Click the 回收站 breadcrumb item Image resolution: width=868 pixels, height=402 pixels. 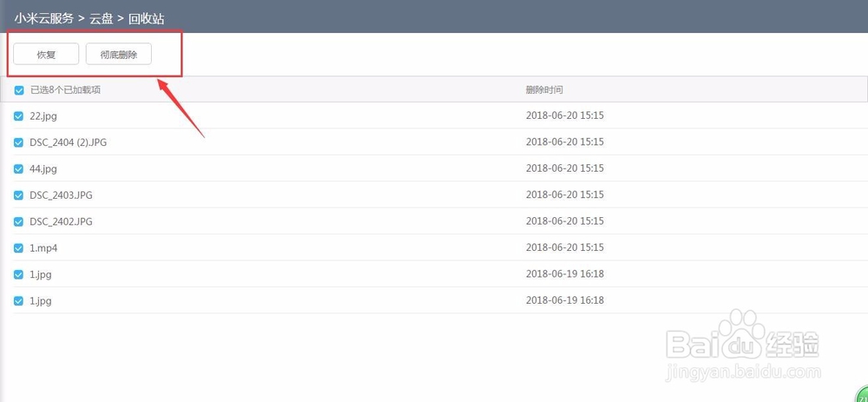pos(146,18)
